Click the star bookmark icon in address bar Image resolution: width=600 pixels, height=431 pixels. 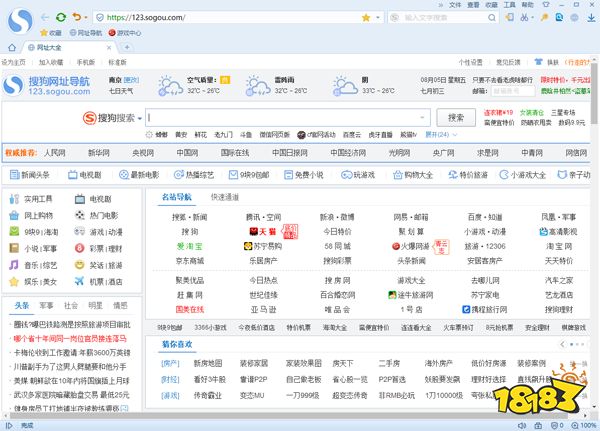(366, 17)
